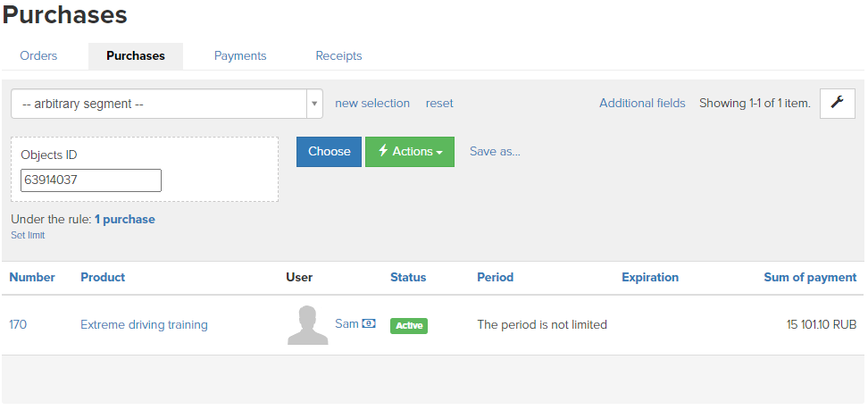868x410 pixels.
Task: Open the arbitrary segment combo box
Action: coord(167,104)
